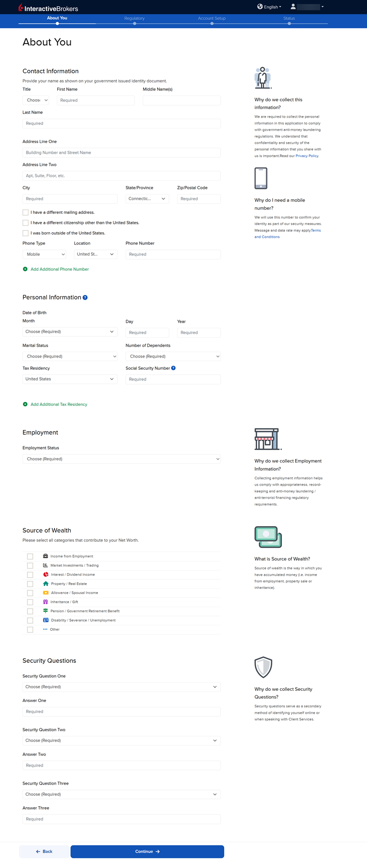
Task: Click the Income from Employment briefcase icon
Action: tap(45, 556)
